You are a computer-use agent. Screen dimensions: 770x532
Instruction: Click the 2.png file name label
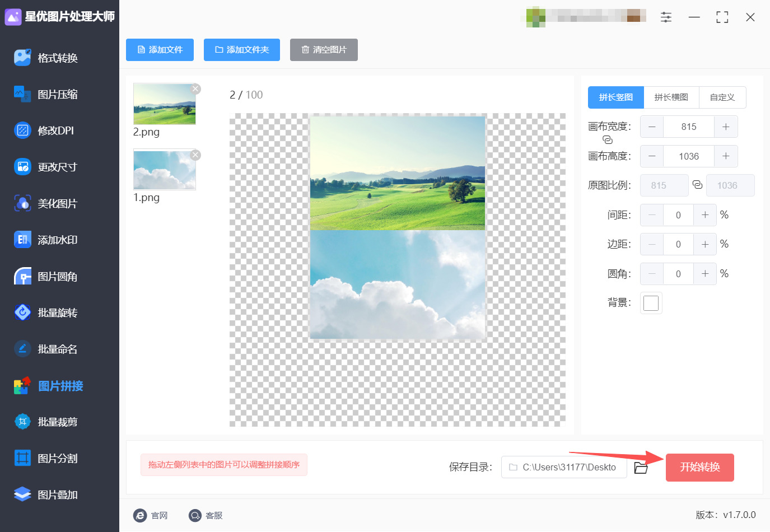(x=146, y=132)
